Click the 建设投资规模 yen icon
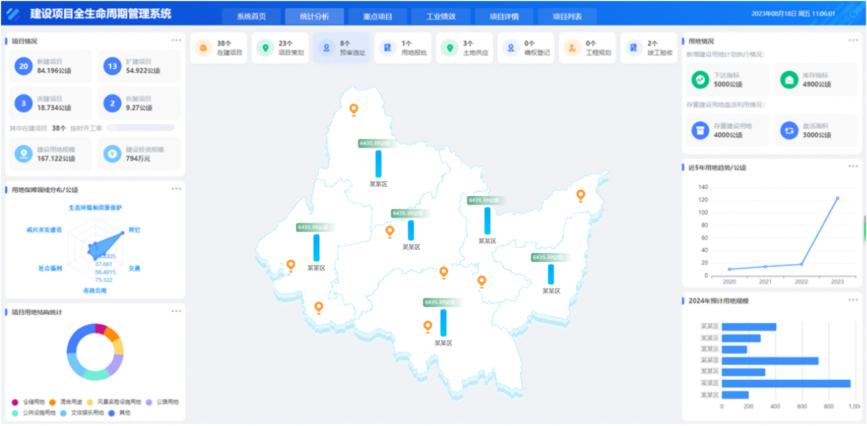867x426 pixels. [112, 153]
